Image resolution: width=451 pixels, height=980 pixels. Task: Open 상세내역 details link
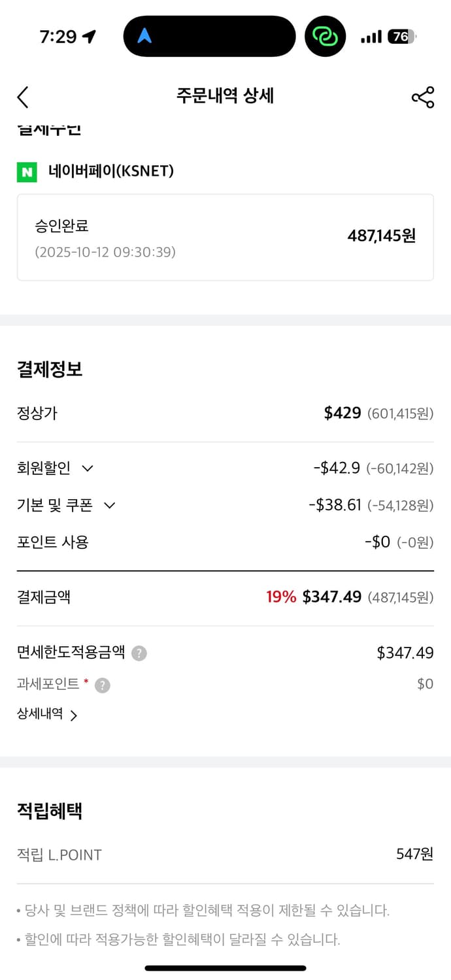(x=47, y=714)
